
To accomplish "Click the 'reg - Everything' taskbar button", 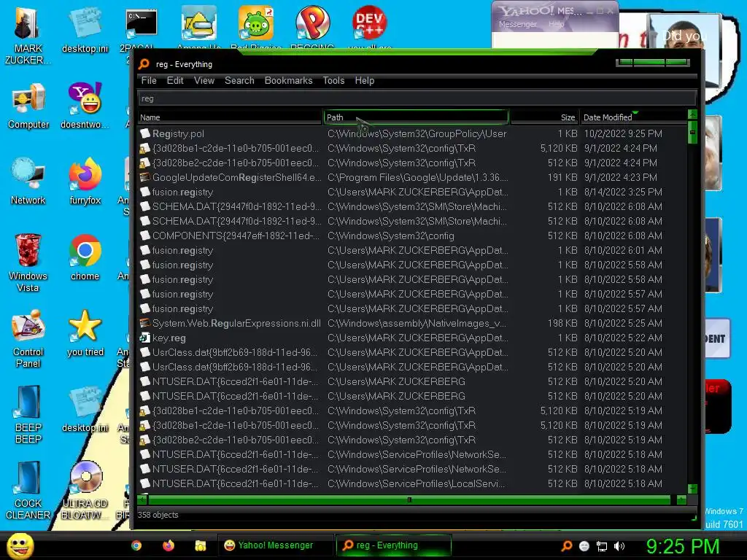I will coord(393,545).
